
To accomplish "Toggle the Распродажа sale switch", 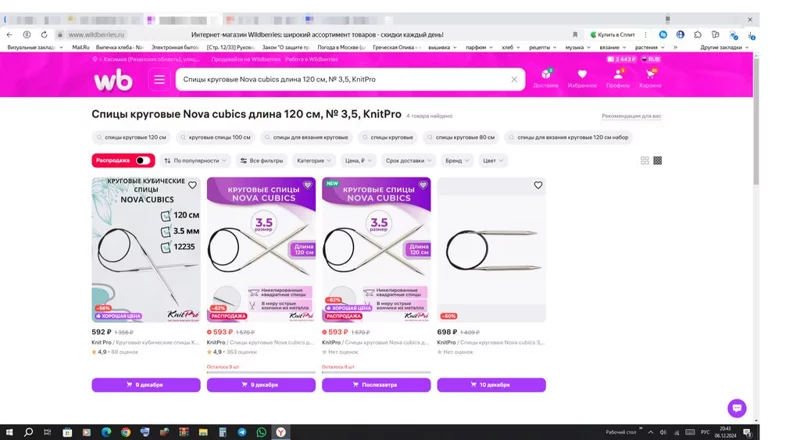I will 143,160.
